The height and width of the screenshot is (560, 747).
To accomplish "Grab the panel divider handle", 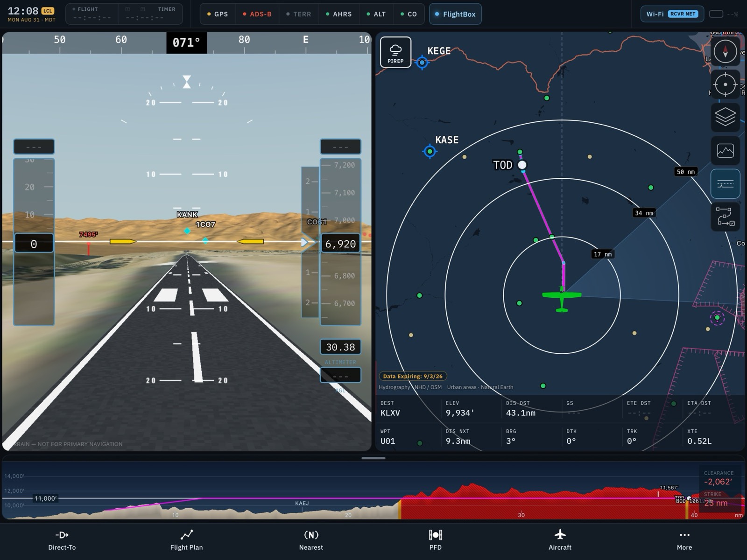I will pyautogui.click(x=373, y=458).
